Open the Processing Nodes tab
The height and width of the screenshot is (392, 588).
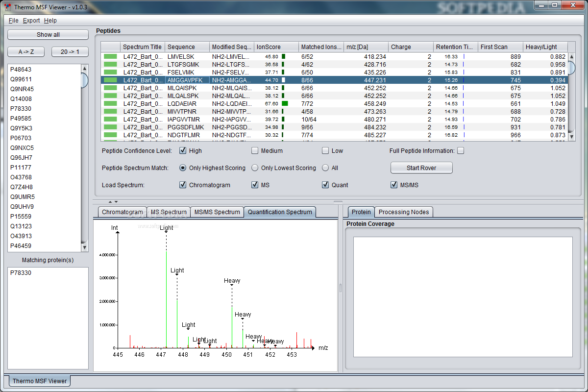click(x=404, y=212)
